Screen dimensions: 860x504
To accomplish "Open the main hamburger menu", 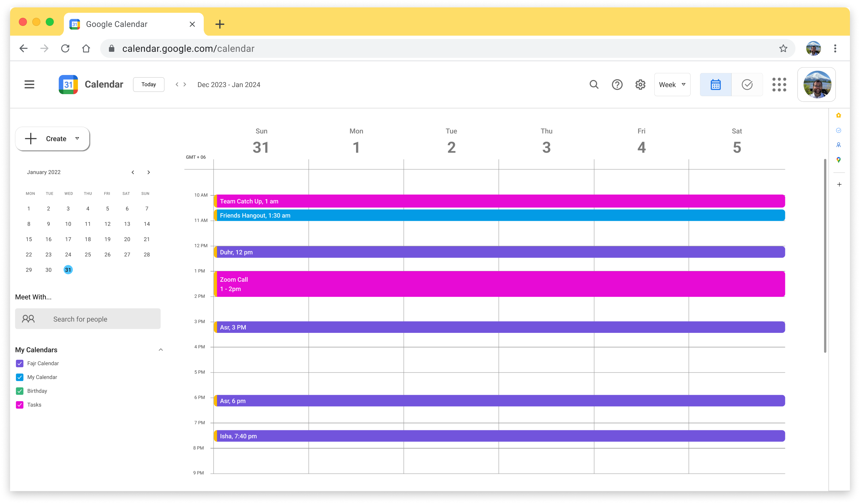I will 29,84.
